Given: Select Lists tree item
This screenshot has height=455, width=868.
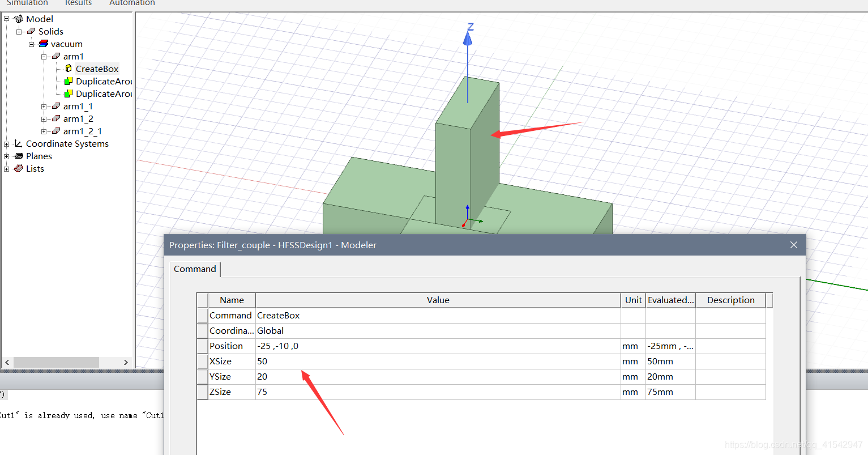Looking at the screenshot, I should click(35, 168).
